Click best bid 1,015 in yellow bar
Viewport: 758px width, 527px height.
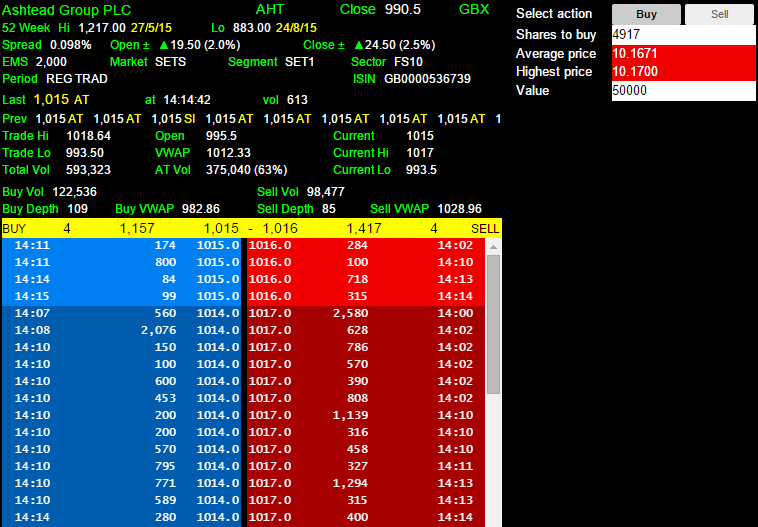221,229
